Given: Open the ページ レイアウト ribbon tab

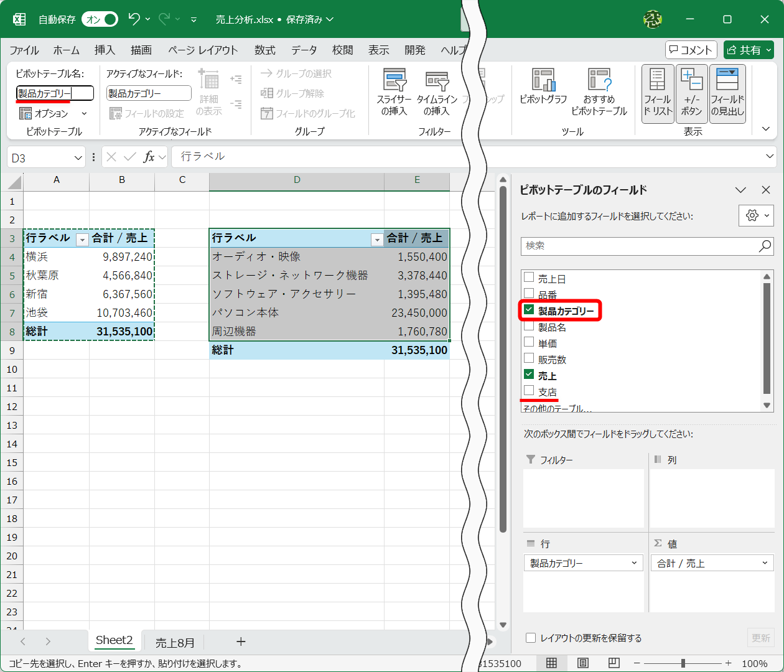Looking at the screenshot, I should 203,50.
